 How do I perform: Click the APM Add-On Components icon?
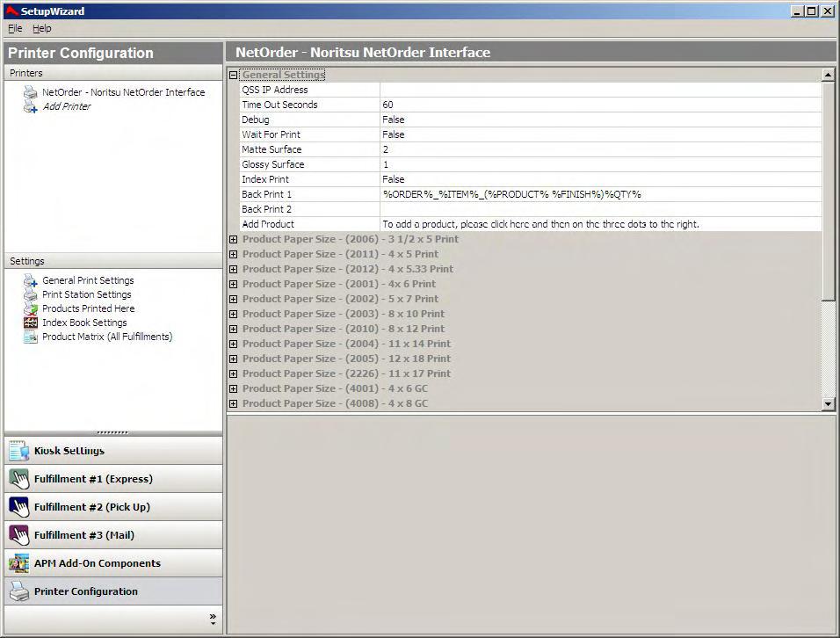[x=19, y=563]
